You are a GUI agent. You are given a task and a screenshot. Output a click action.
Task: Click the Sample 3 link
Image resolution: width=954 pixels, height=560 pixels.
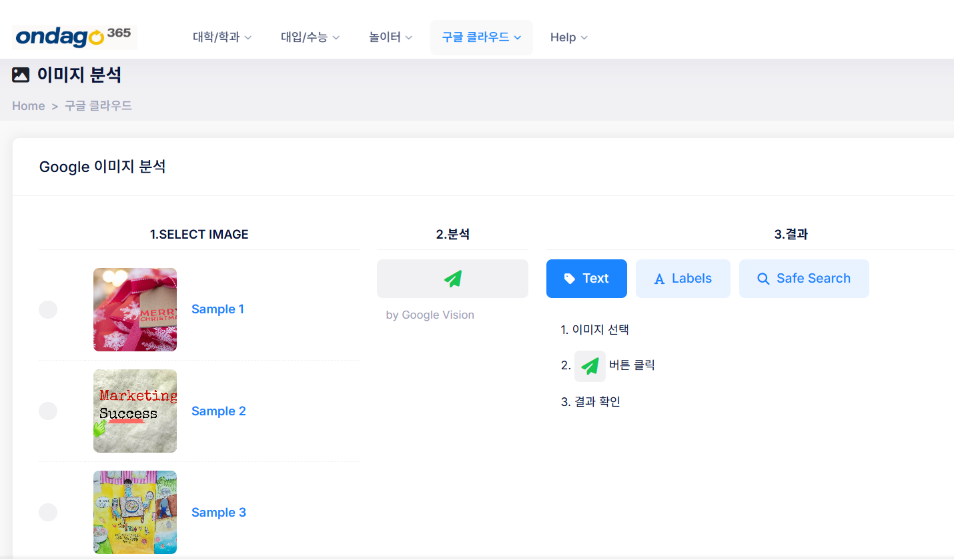click(x=219, y=513)
